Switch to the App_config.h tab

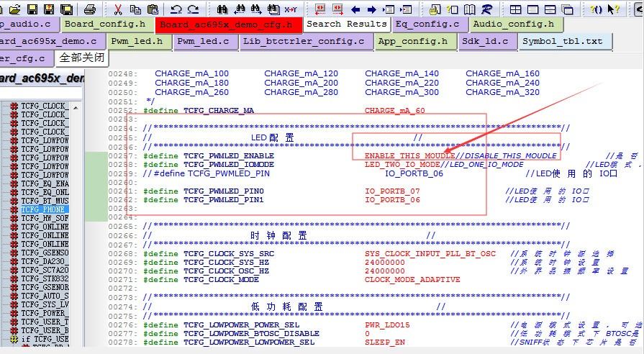point(415,42)
